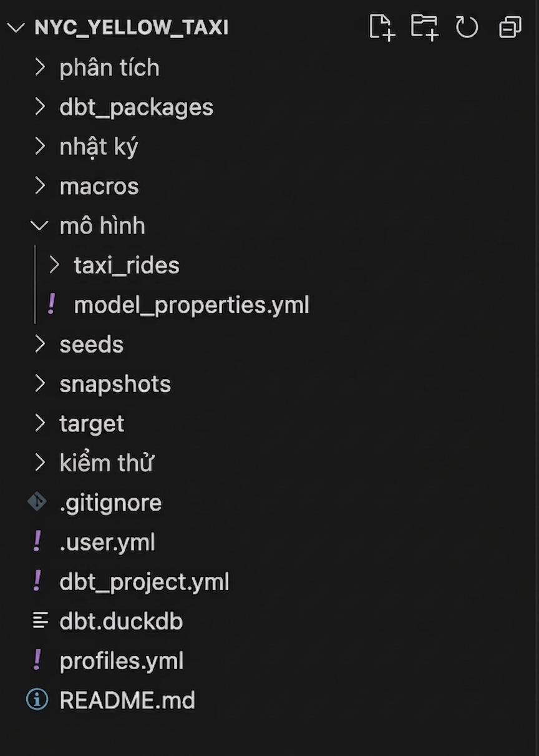
Task: Click the git icon beside .gitignore
Action: tap(37, 502)
